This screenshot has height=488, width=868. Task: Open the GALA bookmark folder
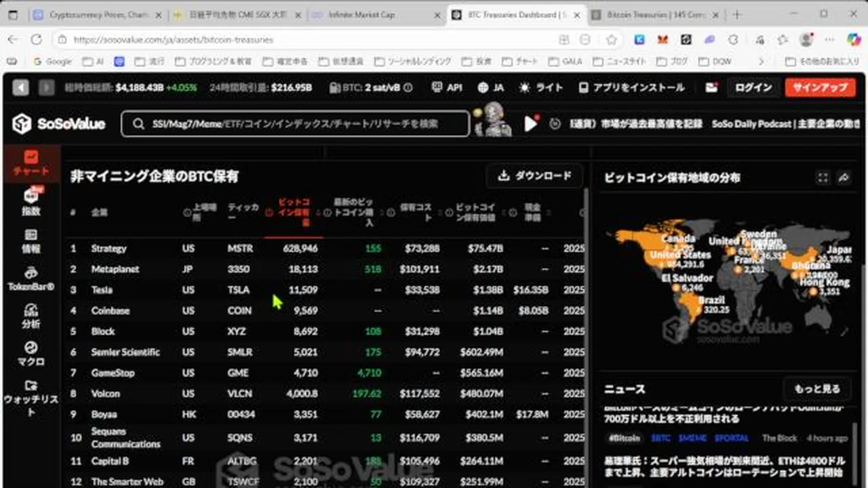click(x=564, y=62)
